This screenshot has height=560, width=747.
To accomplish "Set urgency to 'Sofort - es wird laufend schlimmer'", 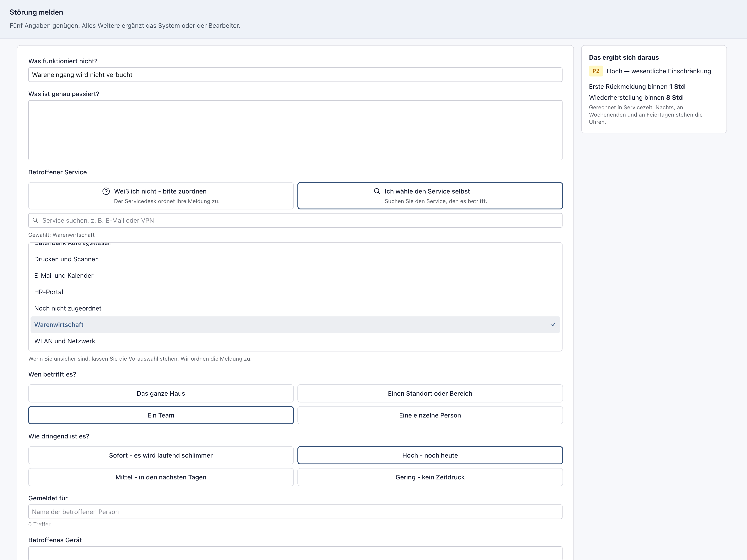I will [x=161, y=455].
